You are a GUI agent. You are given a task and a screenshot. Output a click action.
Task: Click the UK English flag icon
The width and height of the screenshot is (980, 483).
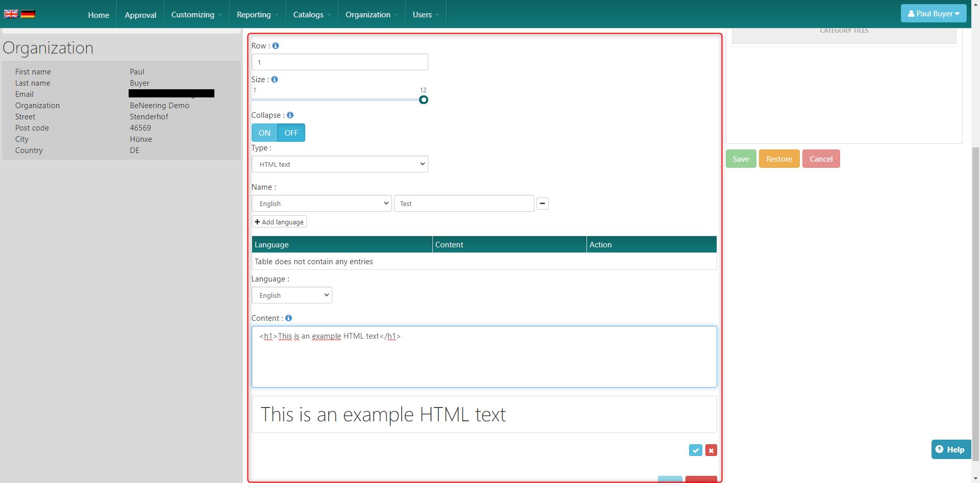[11, 14]
